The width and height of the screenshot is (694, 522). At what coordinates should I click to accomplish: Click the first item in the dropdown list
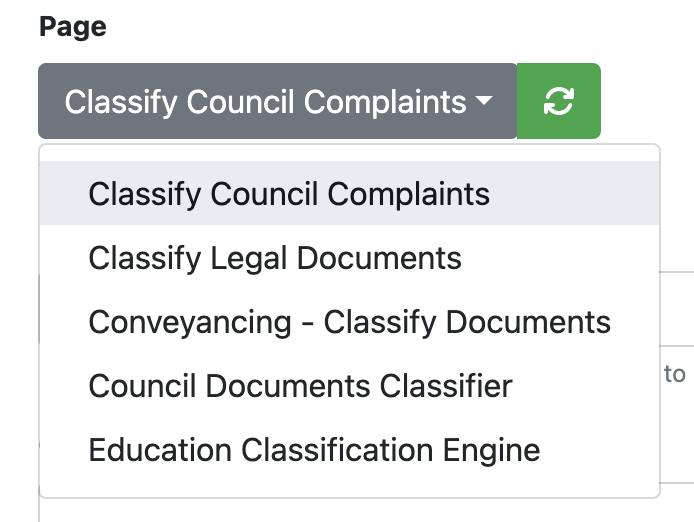[289, 193]
